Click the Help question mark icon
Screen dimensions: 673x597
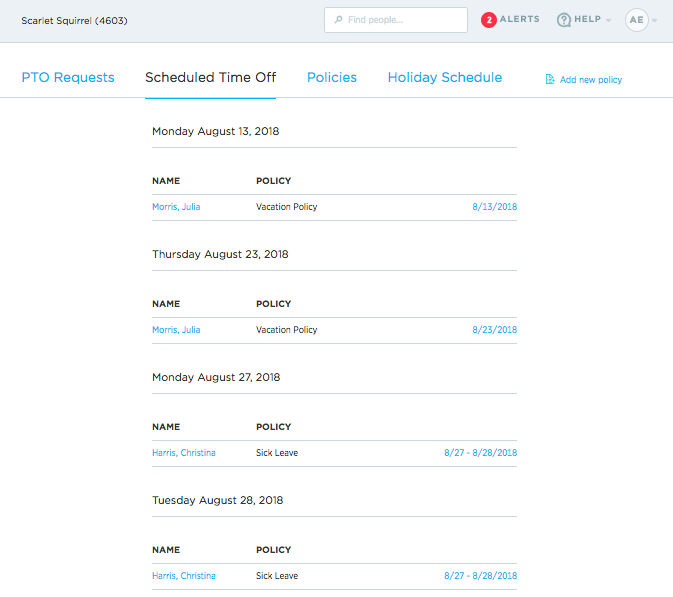point(564,20)
